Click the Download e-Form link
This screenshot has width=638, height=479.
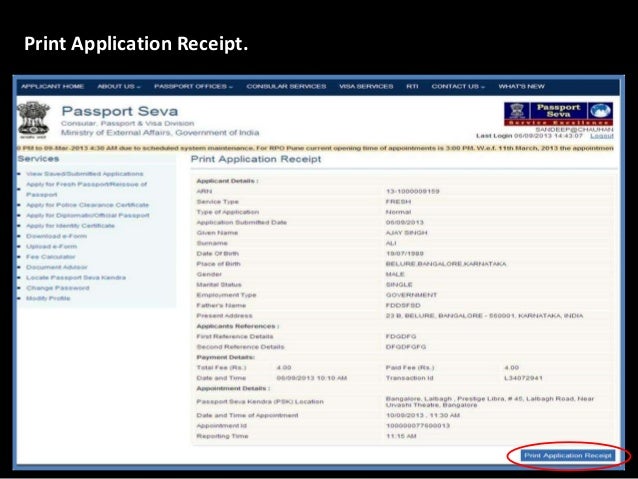click(x=56, y=236)
